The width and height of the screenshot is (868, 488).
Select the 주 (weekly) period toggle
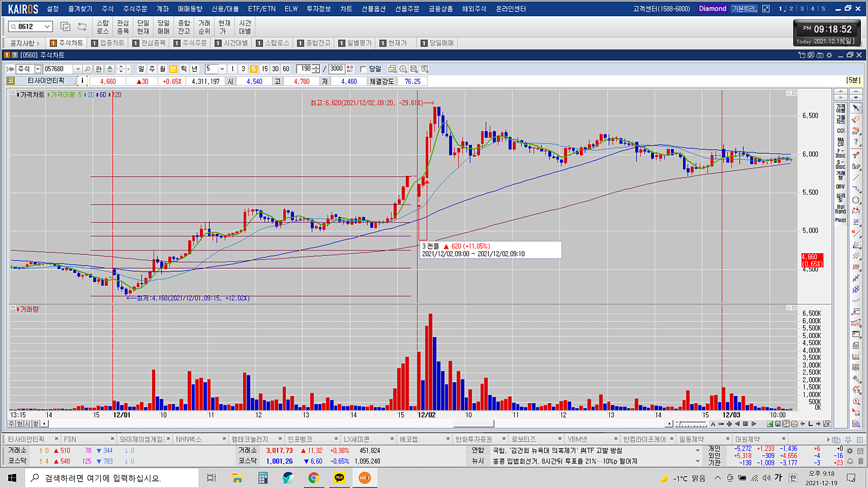pyautogui.click(x=152, y=69)
